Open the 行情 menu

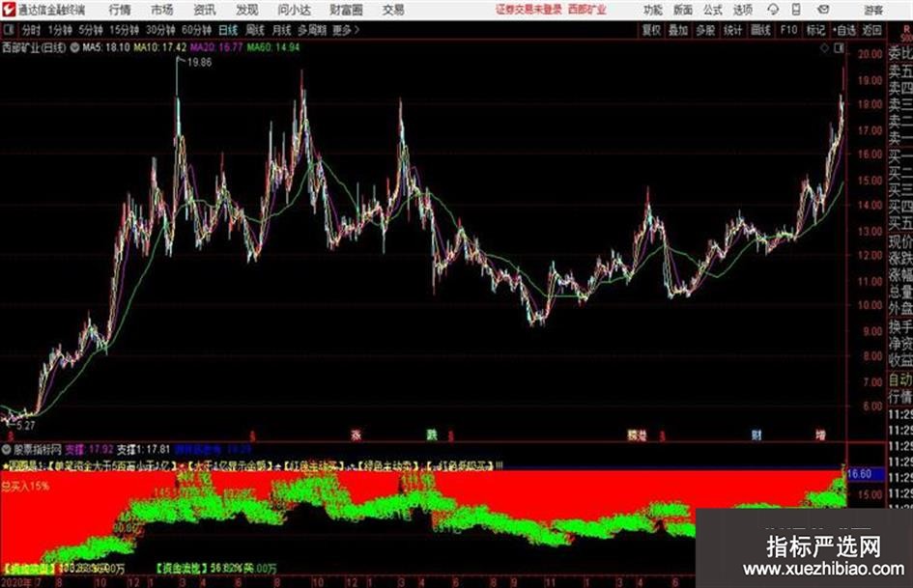click(x=120, y=10)
